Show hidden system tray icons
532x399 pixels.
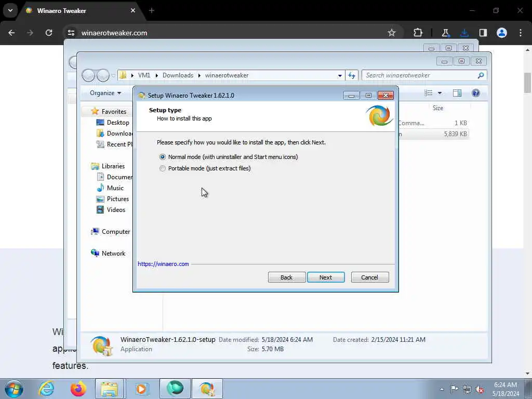coord(442,389)
